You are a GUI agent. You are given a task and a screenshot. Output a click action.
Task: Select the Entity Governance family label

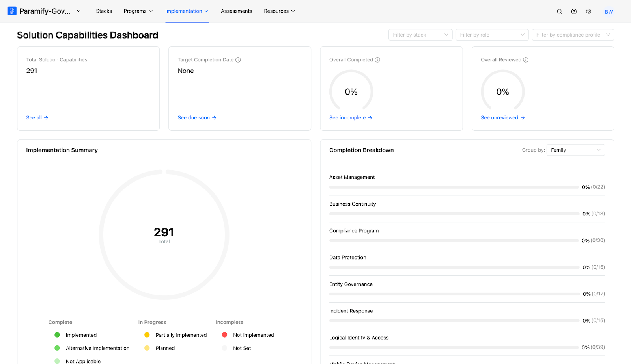click(351, 284)
